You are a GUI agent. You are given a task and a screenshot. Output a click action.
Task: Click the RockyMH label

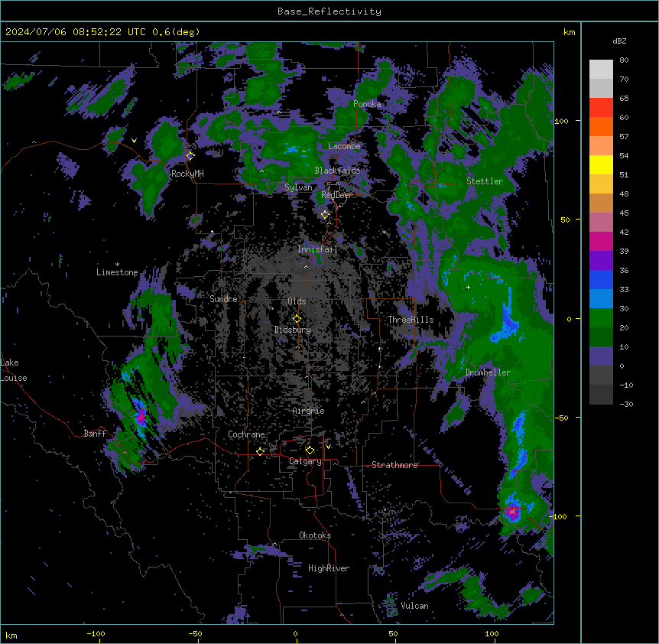[187, 174]
